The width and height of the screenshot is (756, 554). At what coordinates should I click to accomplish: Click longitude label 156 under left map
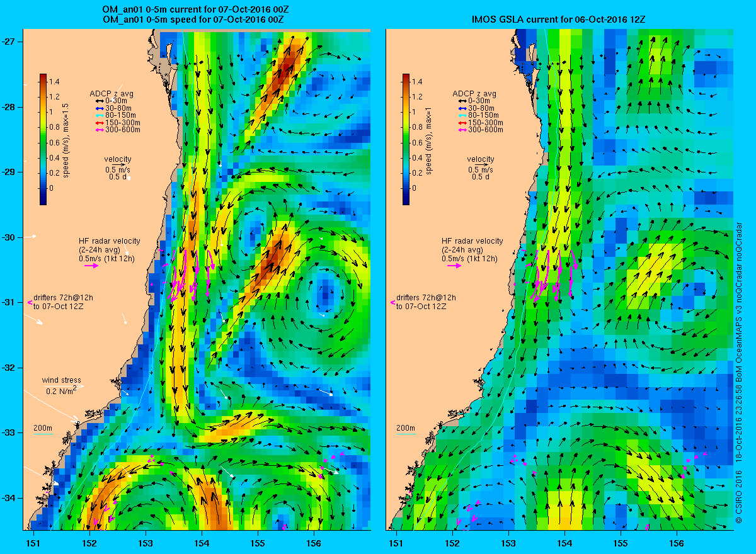(313, 543)
